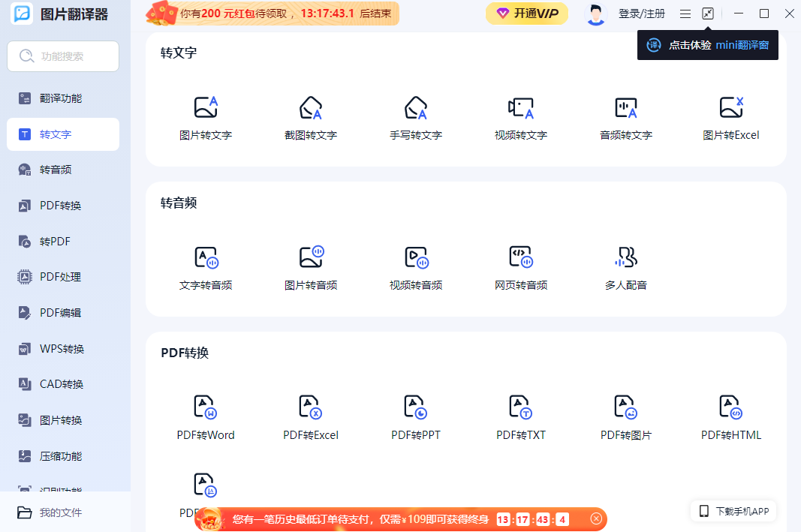Open the hamburger menu in title bar

[x=685, y=14]
